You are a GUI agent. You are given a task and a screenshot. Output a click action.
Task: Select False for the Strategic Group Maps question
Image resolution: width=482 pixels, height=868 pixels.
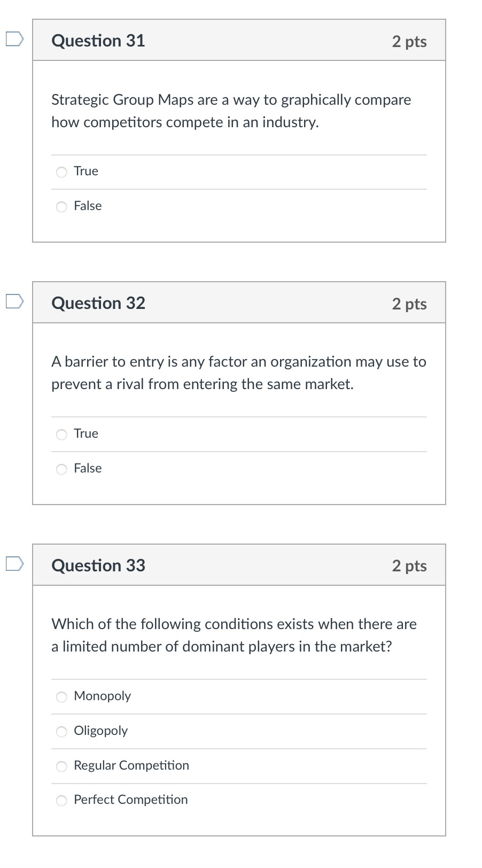click(61, 207)
